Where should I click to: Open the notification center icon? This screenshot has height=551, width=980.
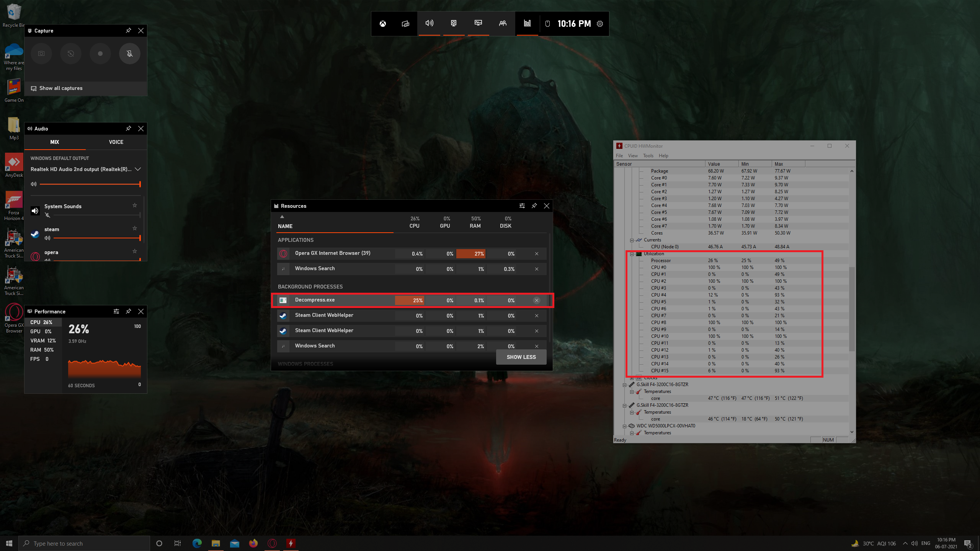[968, 543]
